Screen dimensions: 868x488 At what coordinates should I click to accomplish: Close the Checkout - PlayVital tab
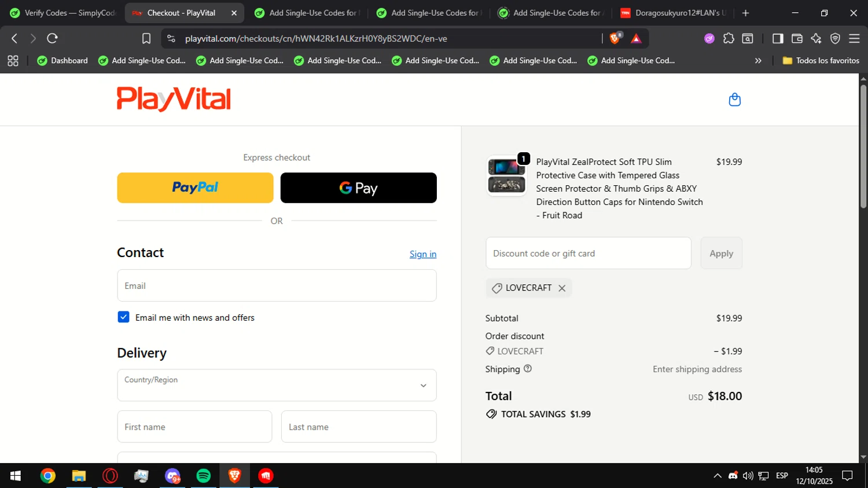click(x=234, y=13)
